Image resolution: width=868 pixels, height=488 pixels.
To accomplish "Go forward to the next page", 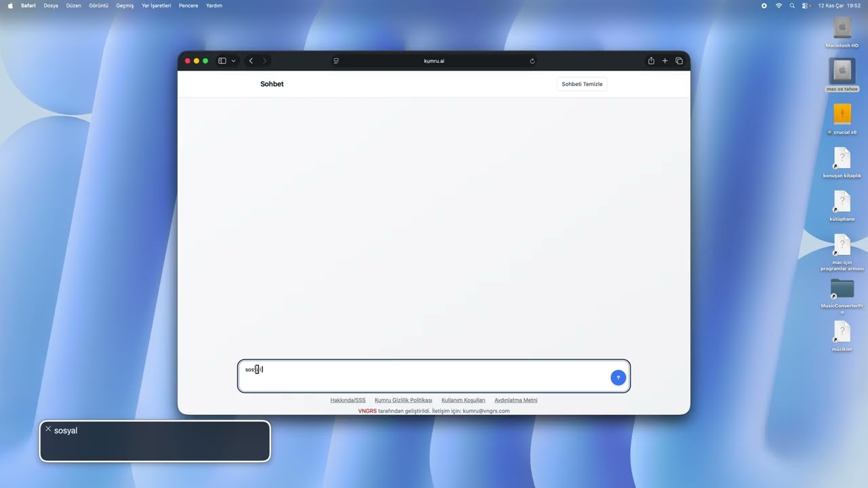I will pyautogui.click(x=264, y=61).
